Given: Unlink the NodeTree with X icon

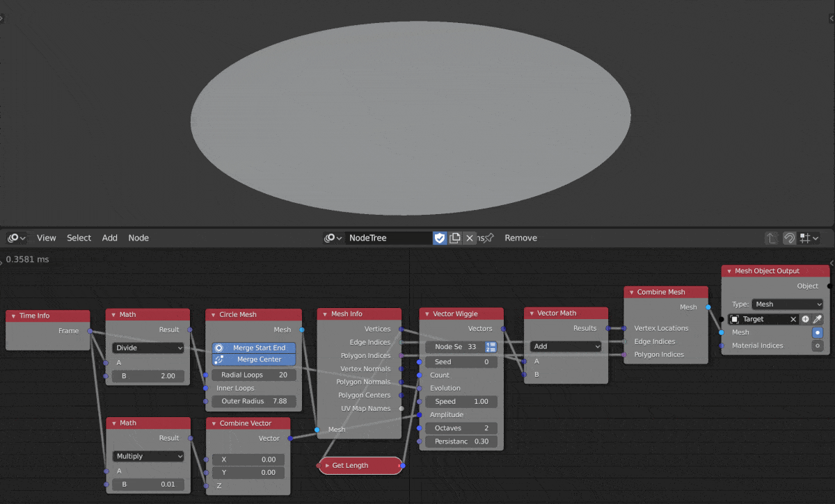Looking at the screenshot, I should [470, 238].
